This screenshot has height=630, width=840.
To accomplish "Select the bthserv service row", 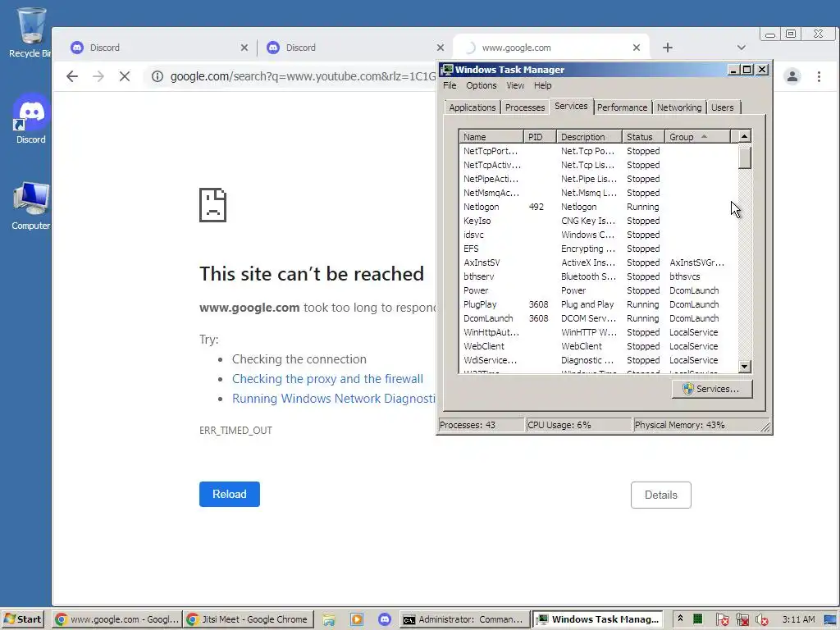I will click(598, 276).
